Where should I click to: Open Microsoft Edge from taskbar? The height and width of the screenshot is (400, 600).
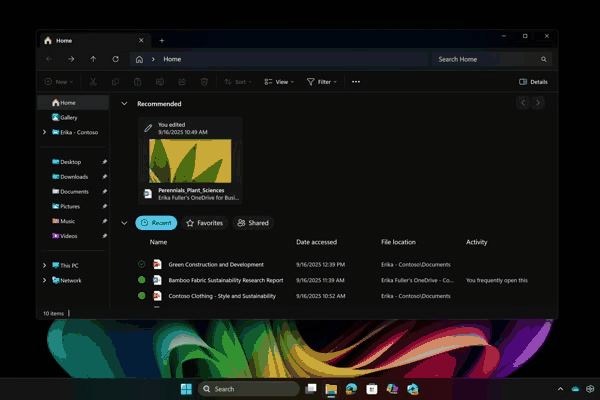[x=351, y=389]
